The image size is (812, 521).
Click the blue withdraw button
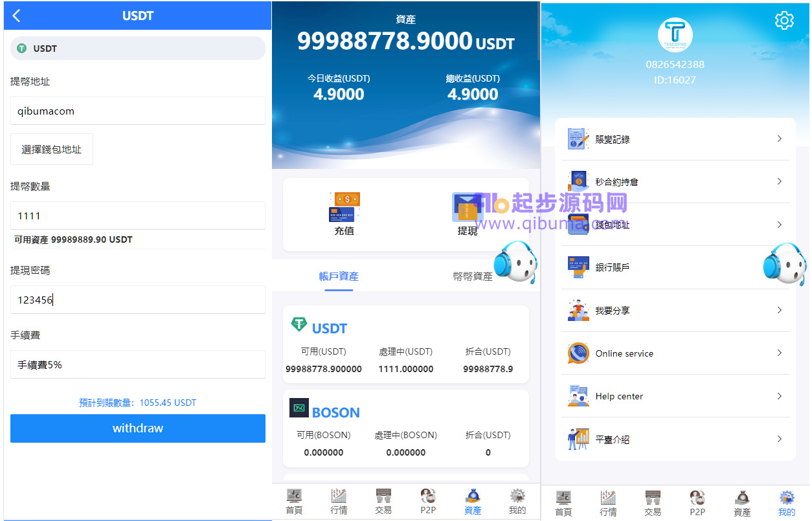138,428
